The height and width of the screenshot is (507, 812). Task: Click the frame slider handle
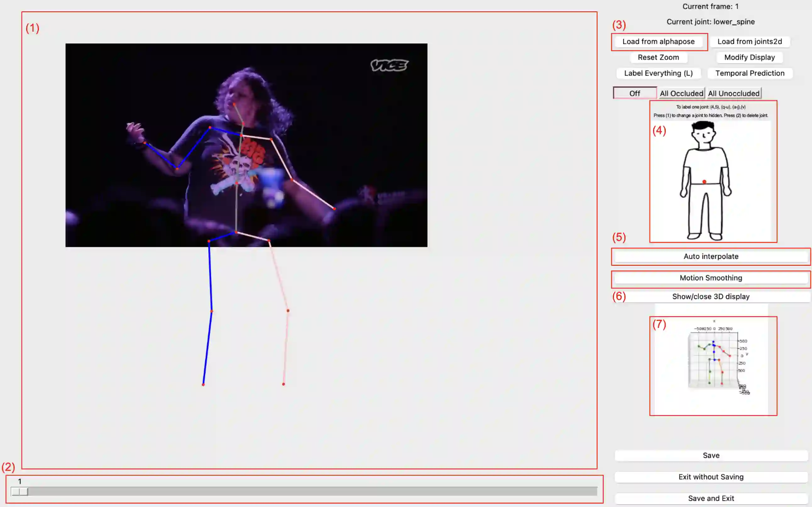19,492
